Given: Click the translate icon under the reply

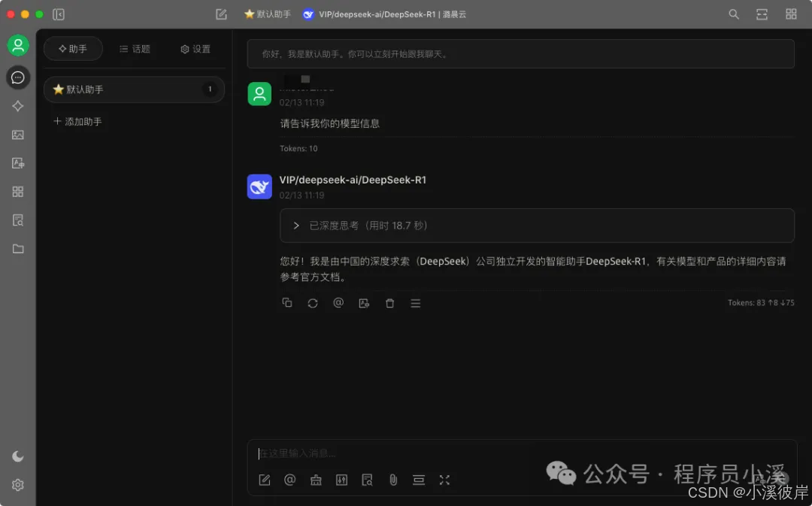Looking at the screenshot, I should [x=364, y=303].
